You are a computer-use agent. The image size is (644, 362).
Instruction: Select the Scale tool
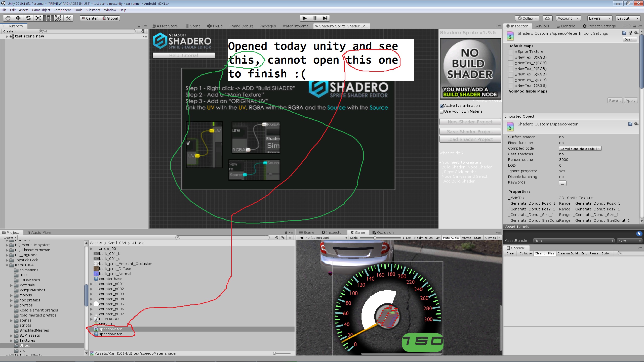pos(38,18)
